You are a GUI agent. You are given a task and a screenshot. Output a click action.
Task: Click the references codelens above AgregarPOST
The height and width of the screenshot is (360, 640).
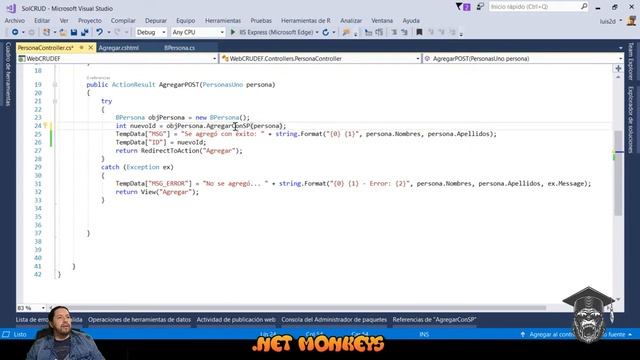point(98,78)
